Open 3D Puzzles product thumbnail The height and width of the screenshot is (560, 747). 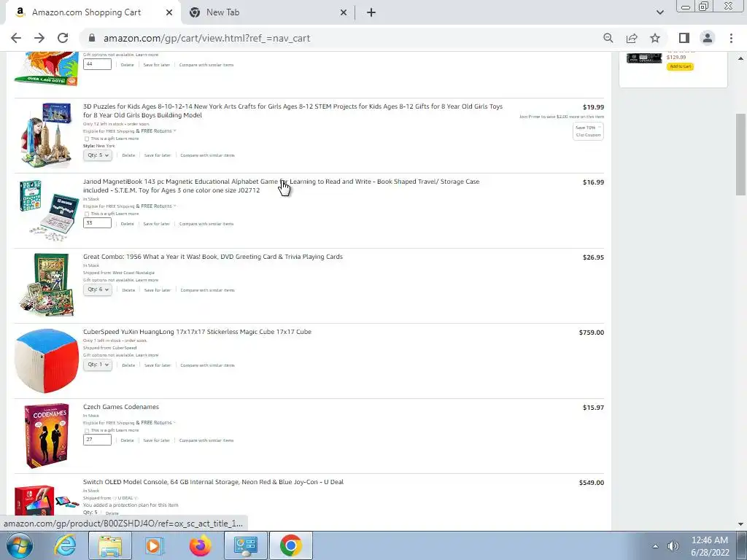(46, 135)
